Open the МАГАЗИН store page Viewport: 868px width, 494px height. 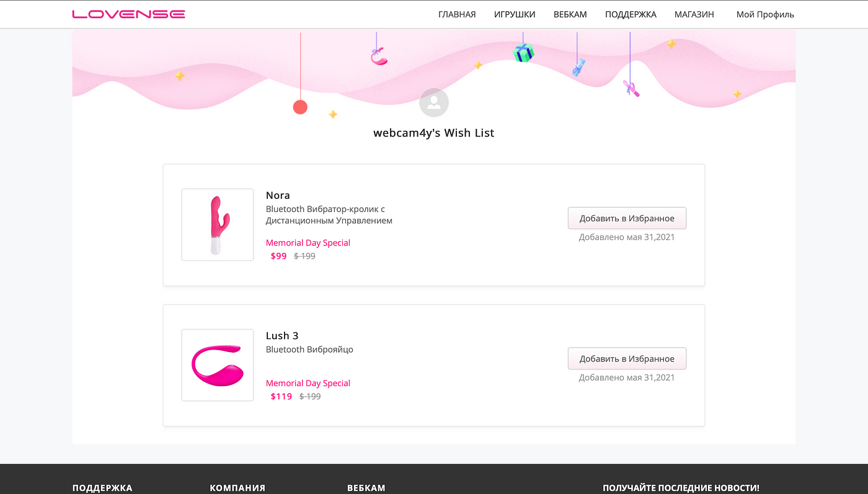click(x=694, y=14)
